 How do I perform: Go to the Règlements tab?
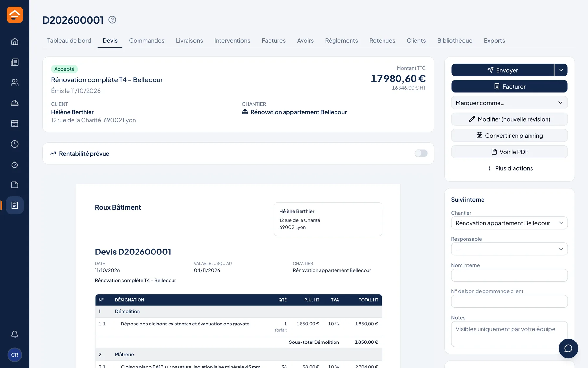(x=341, y=41)
